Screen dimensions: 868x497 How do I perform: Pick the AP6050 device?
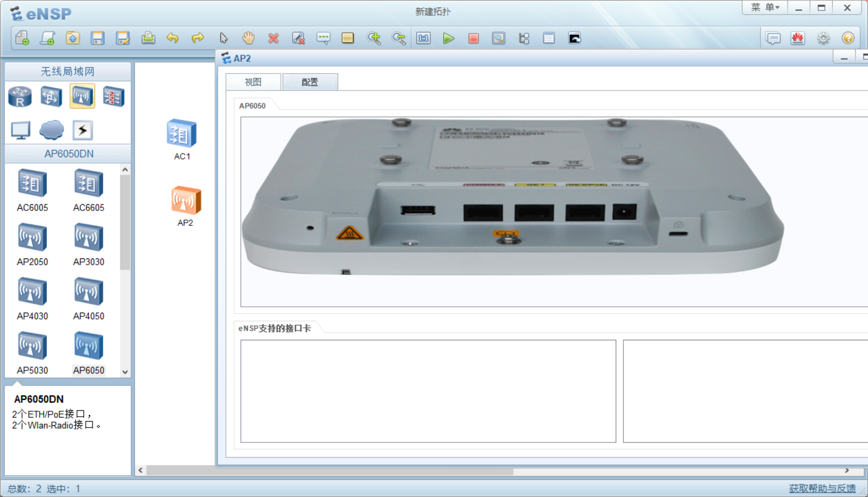coord(89,353)
